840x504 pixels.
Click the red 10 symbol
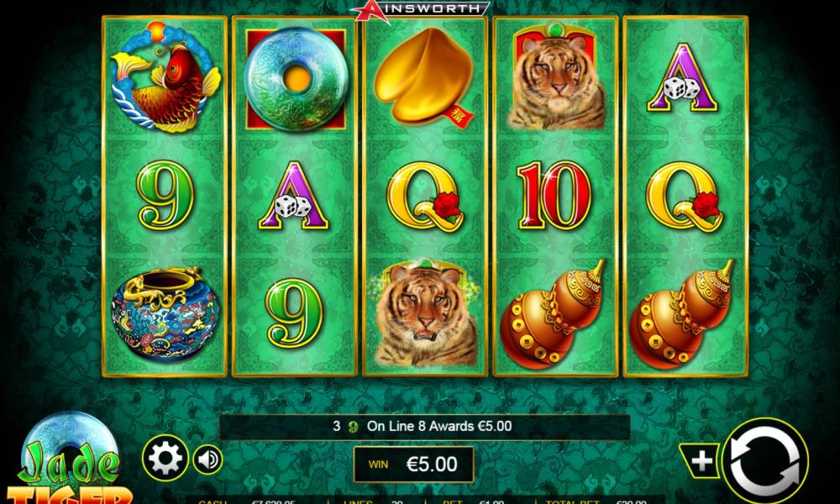[x=554, y=196]
